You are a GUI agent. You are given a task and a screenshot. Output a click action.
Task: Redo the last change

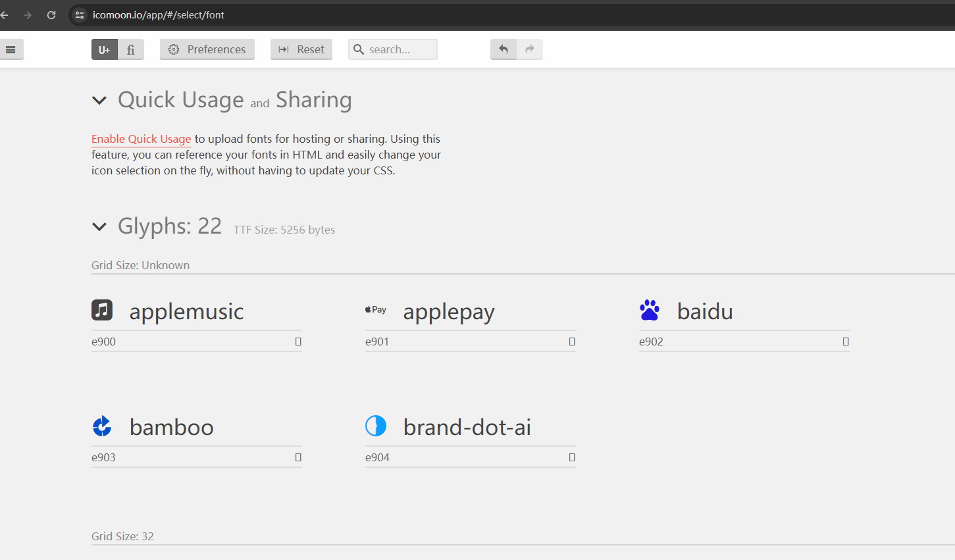530,49
